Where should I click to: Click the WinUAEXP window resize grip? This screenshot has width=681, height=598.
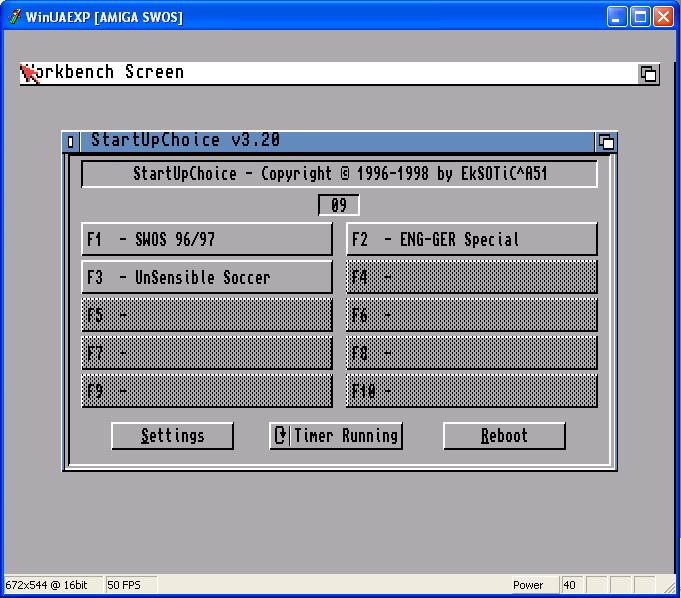tap(670, 587)
